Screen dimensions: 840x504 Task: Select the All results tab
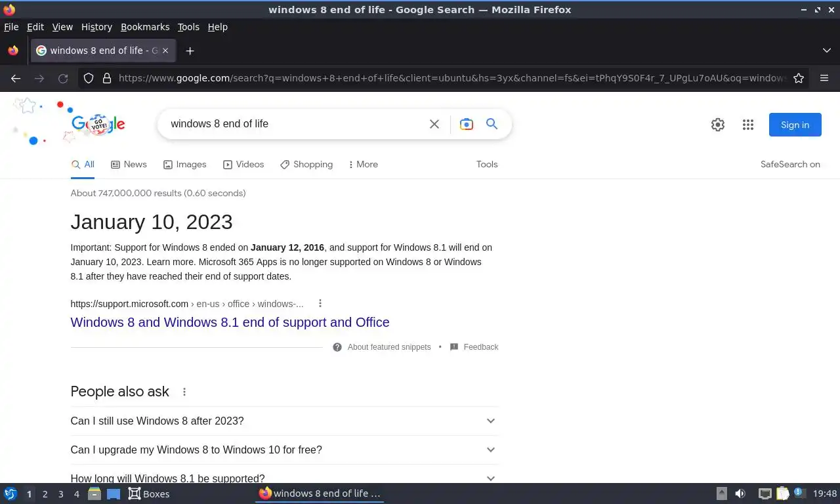click(x=83, y=165)
